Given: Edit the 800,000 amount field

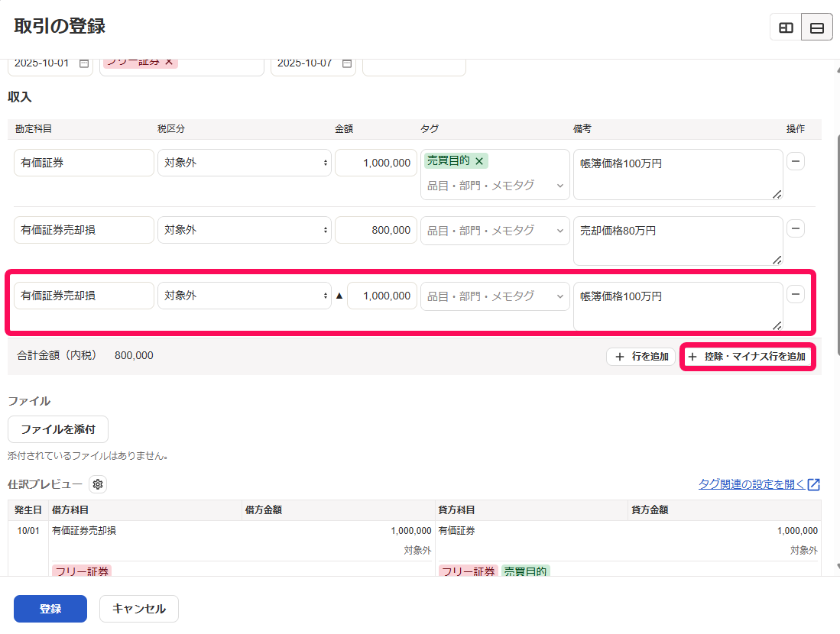Looking at the screenshot, I should 376,230.
